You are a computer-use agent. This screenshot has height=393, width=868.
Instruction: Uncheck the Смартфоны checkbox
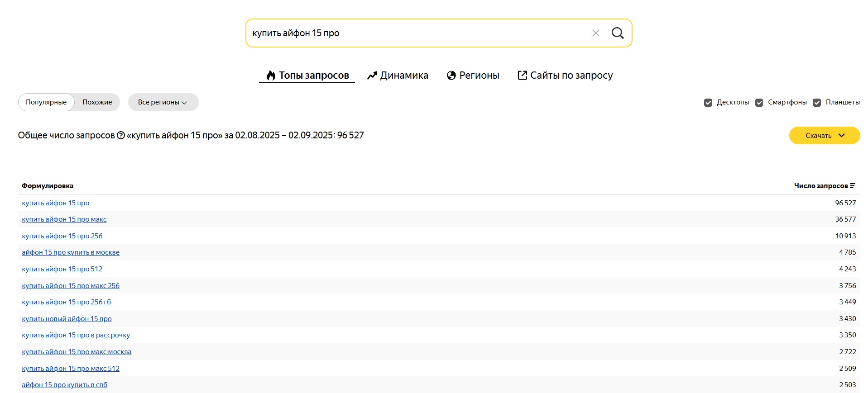(759, 103)
